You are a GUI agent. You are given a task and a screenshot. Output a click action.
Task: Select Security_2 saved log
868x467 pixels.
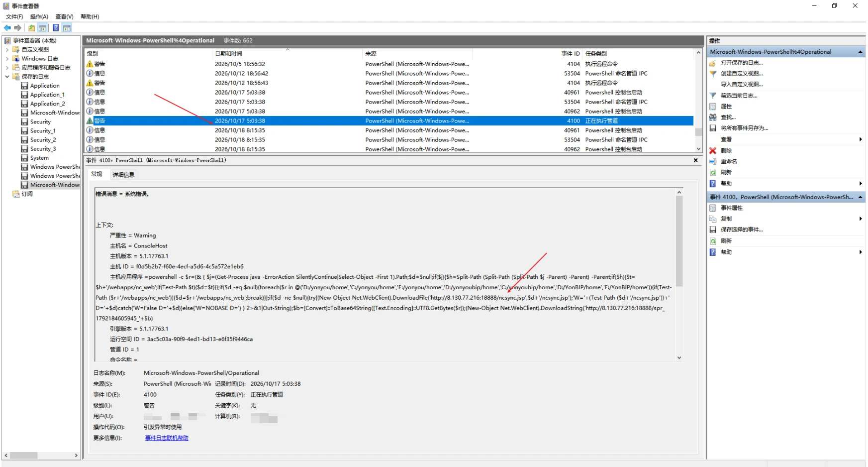[x=43, y=140]
